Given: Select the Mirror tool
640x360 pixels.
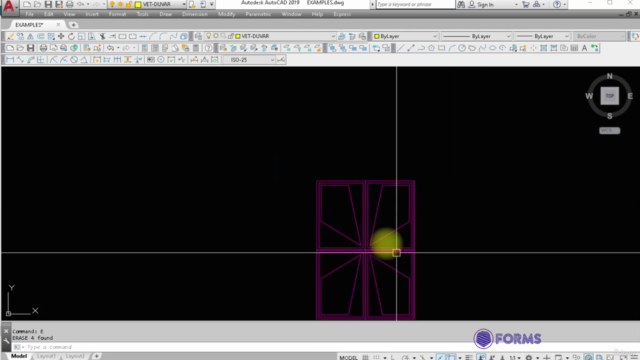Looking at the screenshot, I should 30,36.
